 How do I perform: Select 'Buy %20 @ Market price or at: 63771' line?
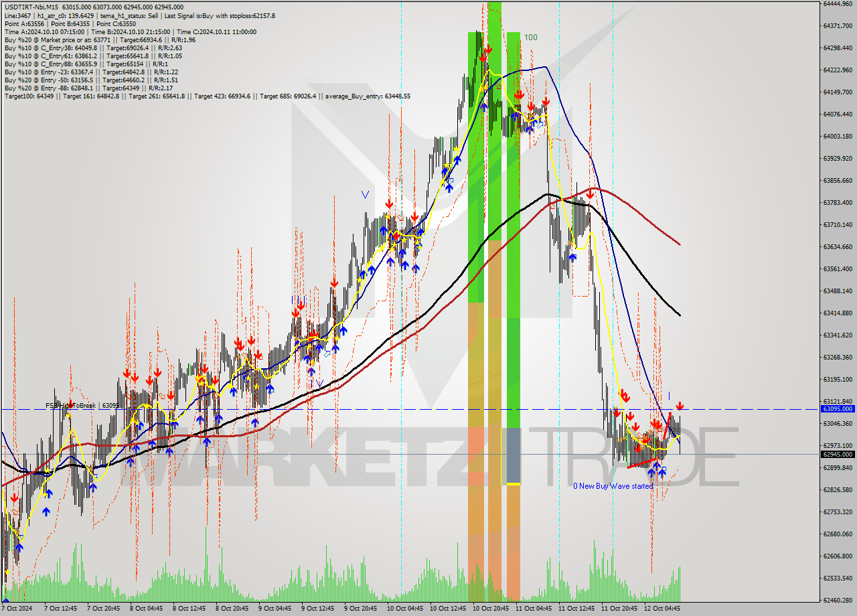[x=100, y=40]
